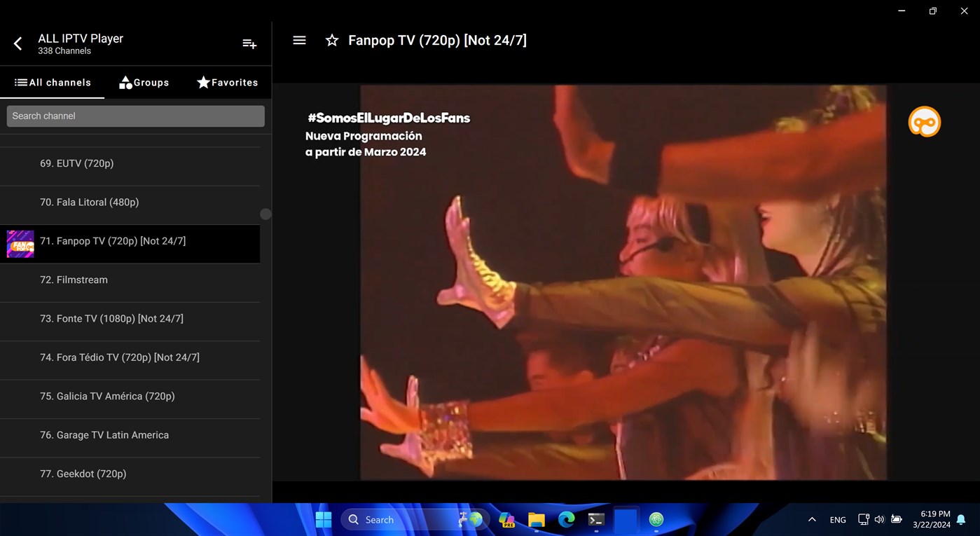Open the notifications bell in system tray
This screenshot has width=980, height=536.
pyautogui.click(x=960, y=519)
